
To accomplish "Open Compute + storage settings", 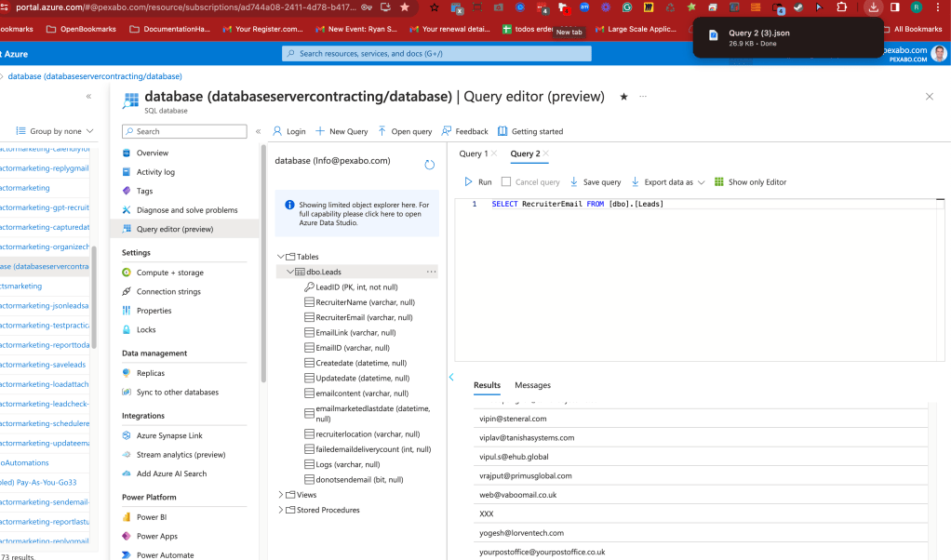I will tap(169, 273).
